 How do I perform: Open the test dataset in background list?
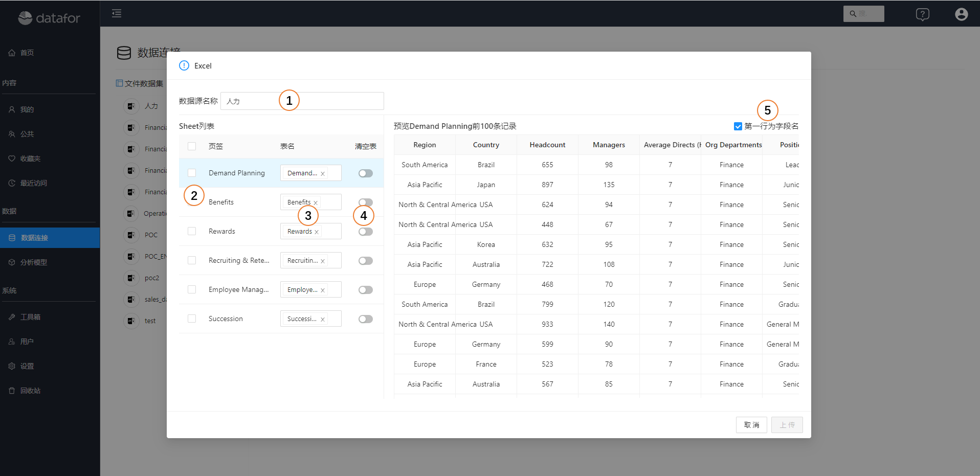(150, 321)
